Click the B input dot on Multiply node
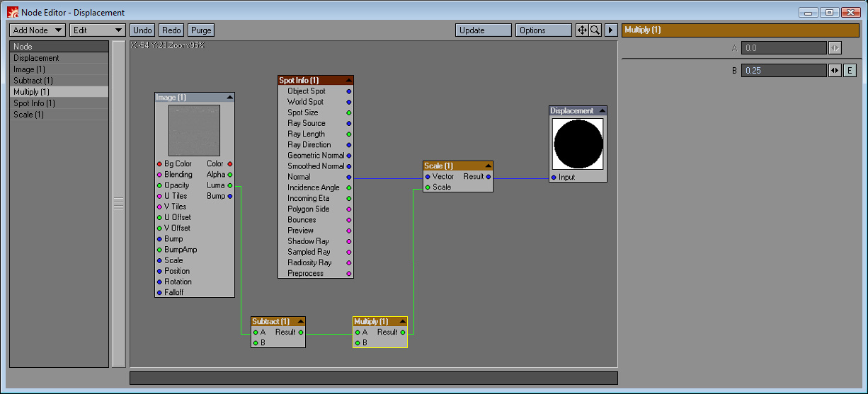Viewport: 868px width, 394px height. coord(358,343)
